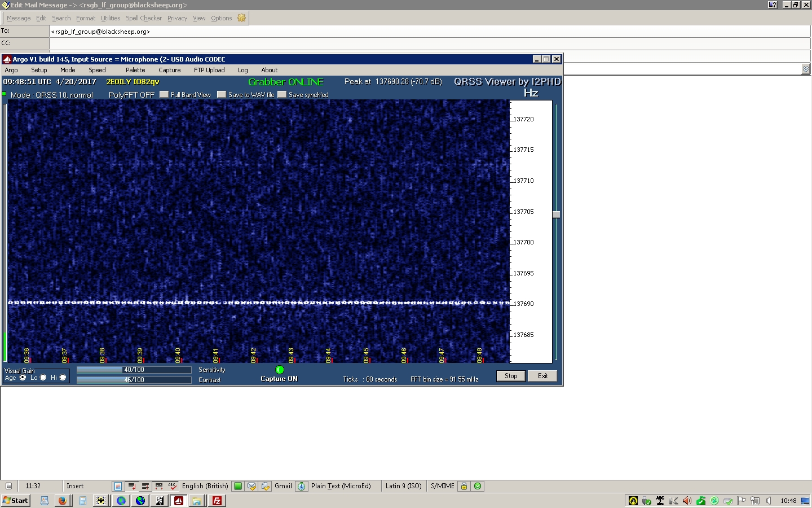The height and width of the screenshot is (508, 812).
Task: Click the vertical frequency slider thumb beside the scale
Action: (x=556, y=214)
